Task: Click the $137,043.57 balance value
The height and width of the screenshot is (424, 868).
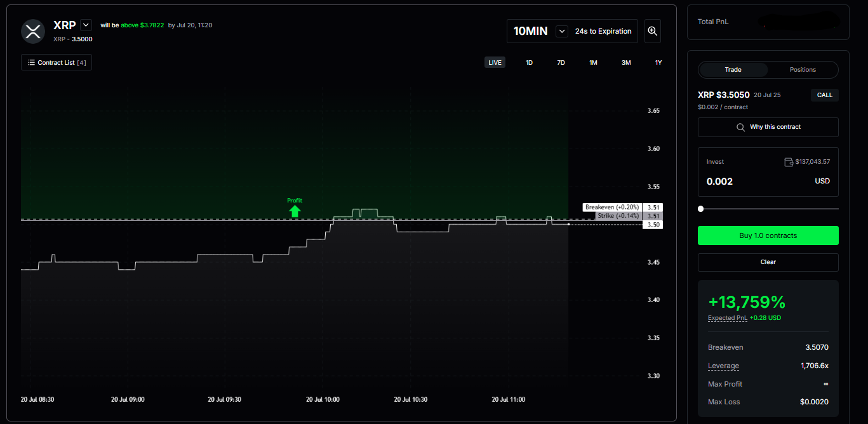Action: pos(812,162)
